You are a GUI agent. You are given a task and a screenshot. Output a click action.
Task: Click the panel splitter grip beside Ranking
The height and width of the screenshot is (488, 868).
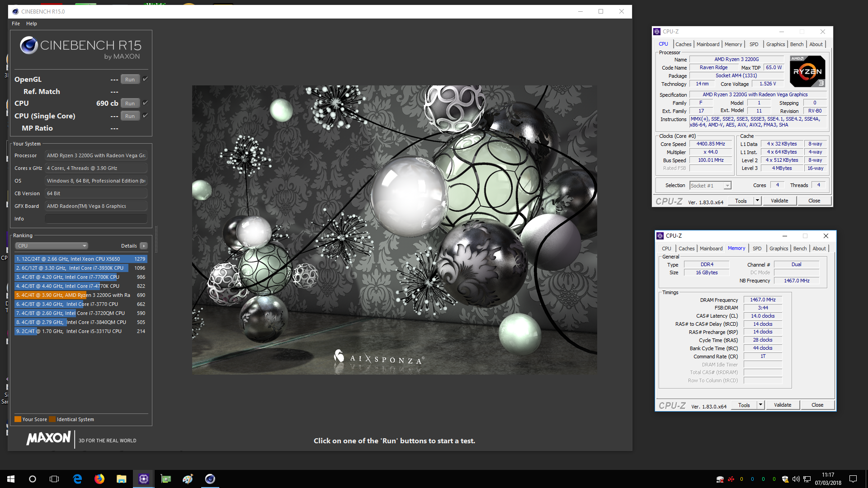coord(156,239)
